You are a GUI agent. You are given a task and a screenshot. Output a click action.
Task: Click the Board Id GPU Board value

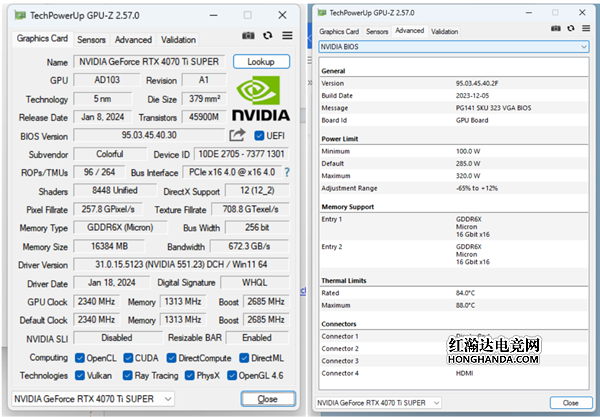(472, 120)
